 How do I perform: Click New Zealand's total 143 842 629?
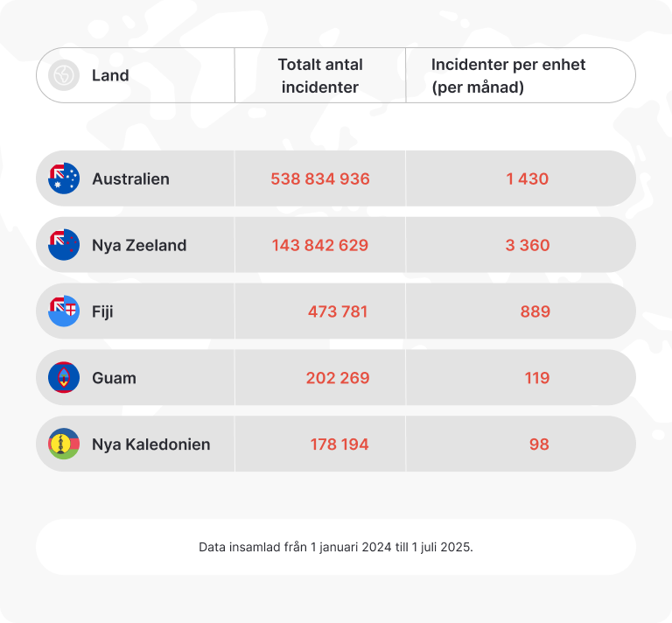point(320,245)
